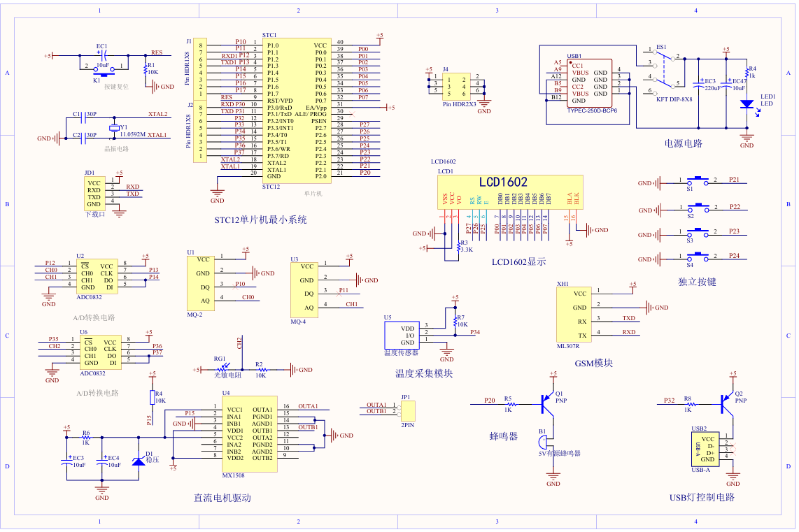Select the K1 reset pushbutton

[104, 73]
